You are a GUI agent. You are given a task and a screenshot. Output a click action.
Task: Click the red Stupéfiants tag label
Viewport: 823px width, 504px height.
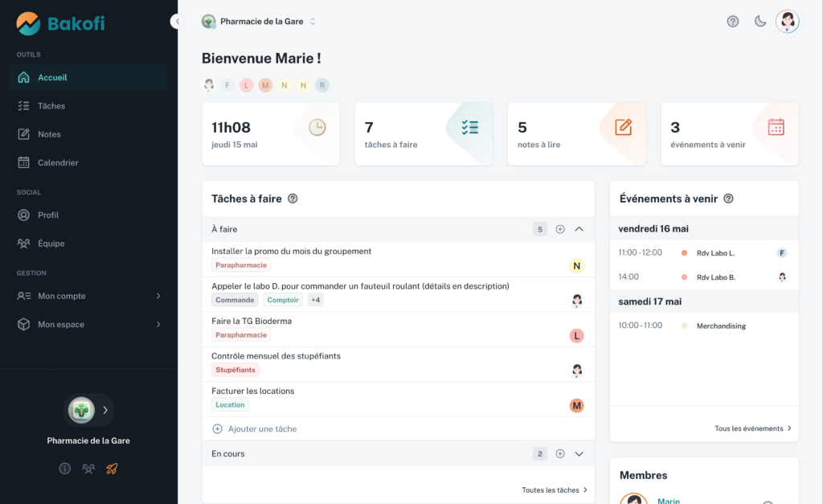(235, 370)
